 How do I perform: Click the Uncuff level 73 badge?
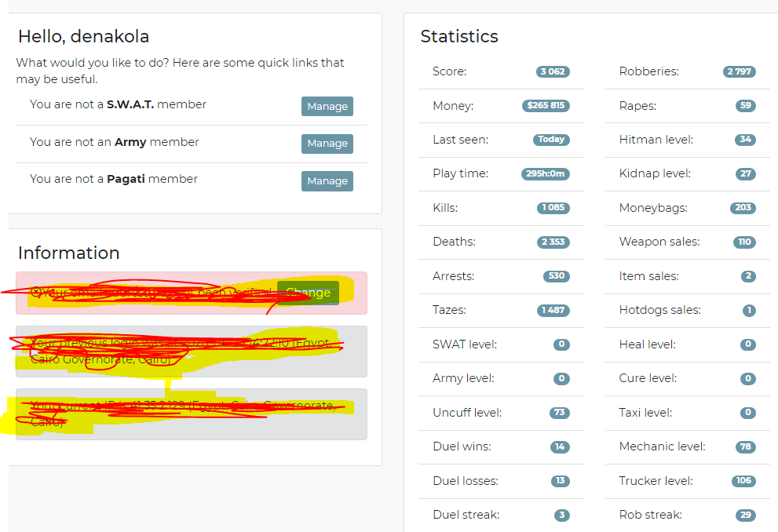(x=560, y=413)
